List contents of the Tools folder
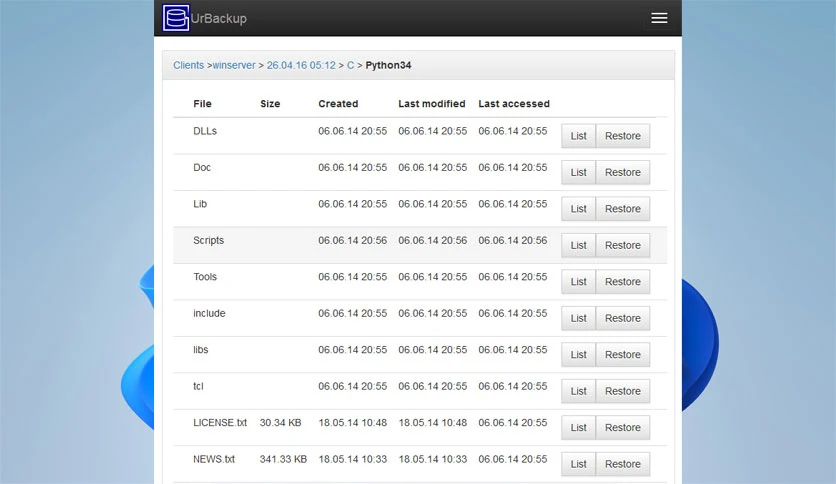Image resolution: width=836 pixels, height=484 pixels. [x=578, y=281]
